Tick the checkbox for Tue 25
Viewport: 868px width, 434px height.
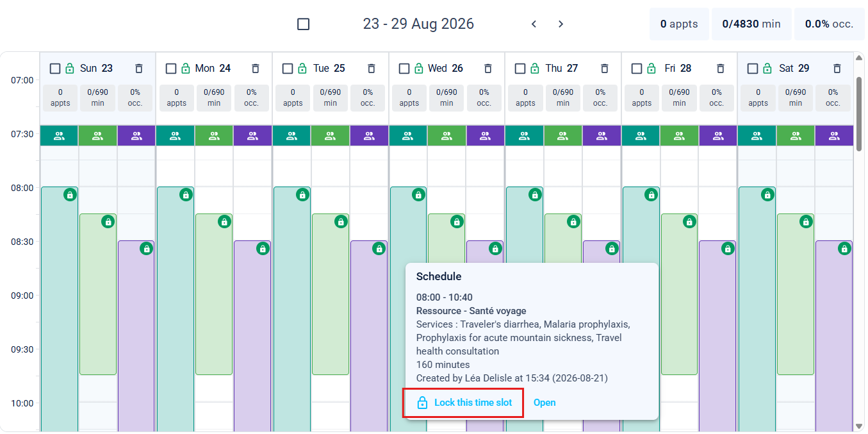(288, 69)
